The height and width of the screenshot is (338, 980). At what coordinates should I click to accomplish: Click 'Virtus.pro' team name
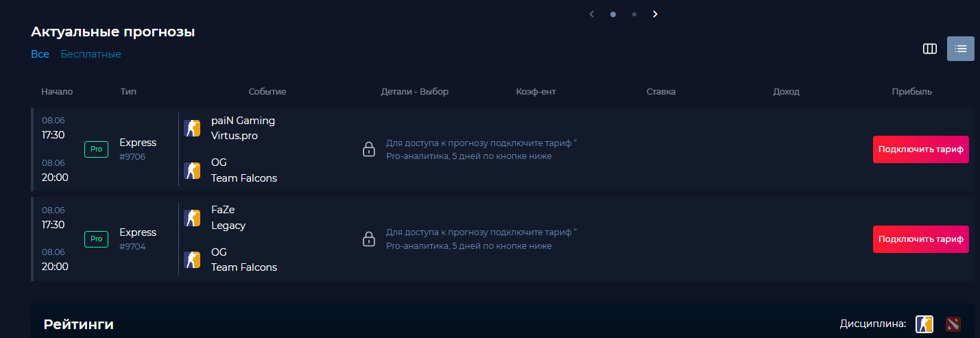click(x=235, y=136)
